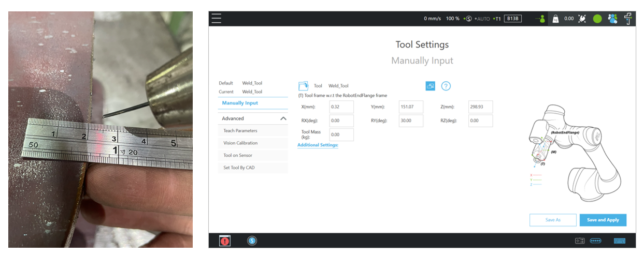The height and width of the screenshot is (256, 644).
Task: Open Vision Calibration option
Action: click(x=240, y=143)
